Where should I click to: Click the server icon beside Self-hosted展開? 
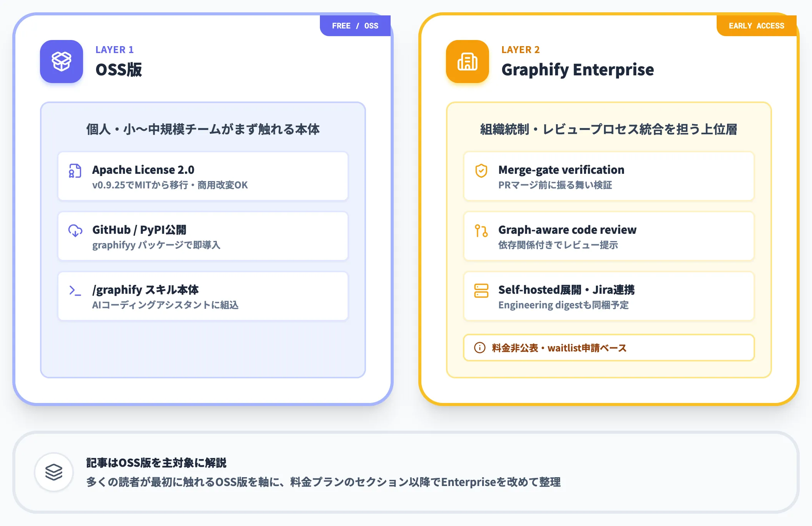click(x=481, y=291)
